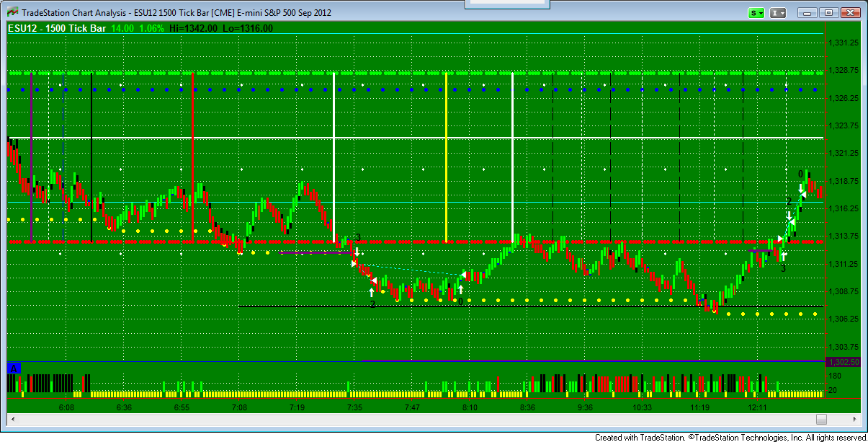Viewport: 868px width, 442px height.
Task: Click the 10:33 time axis label
Action: (643, 407)
